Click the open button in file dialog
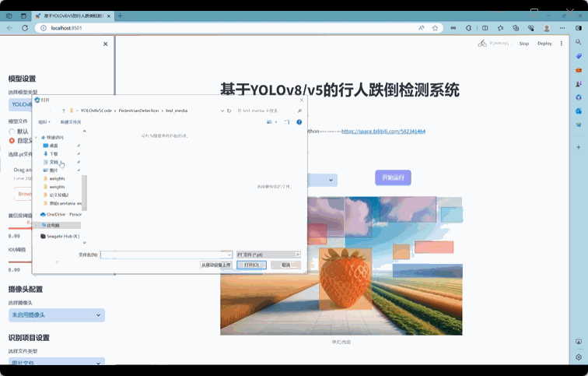The height and width of the screenshot is (376, 588). point(252,265)
